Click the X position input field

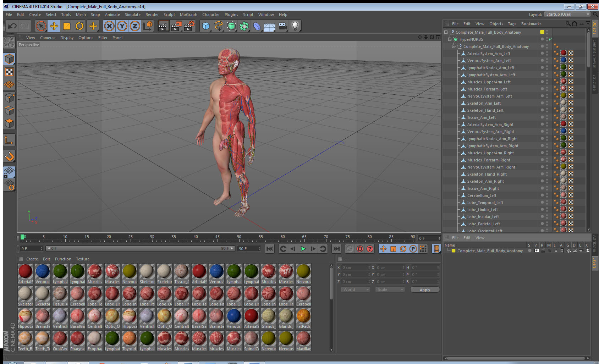[356, 268]
